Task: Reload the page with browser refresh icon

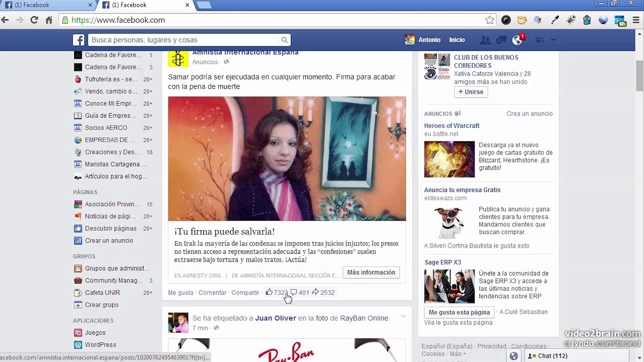Action: tap(34, 20)
